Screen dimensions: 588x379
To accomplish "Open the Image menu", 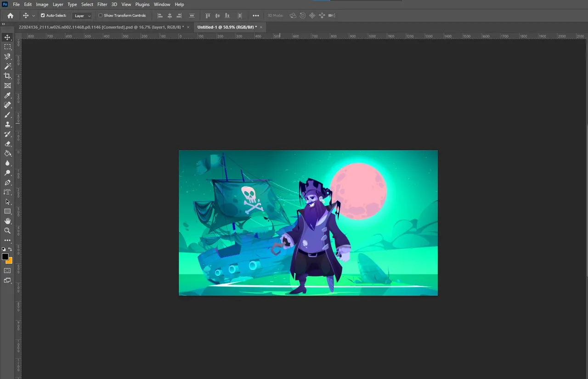I will point(42,4).
